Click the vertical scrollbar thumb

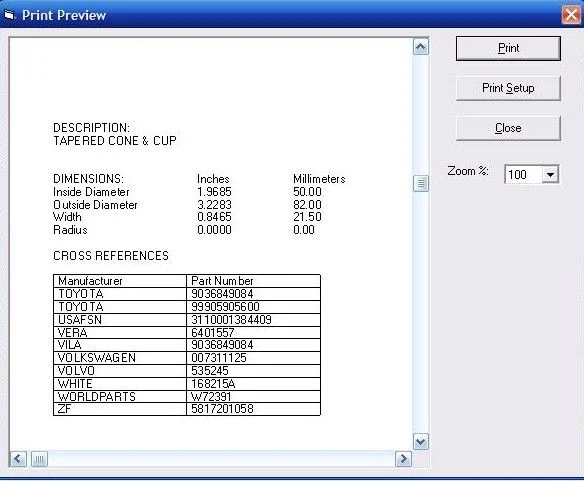(x=420, y=183)
